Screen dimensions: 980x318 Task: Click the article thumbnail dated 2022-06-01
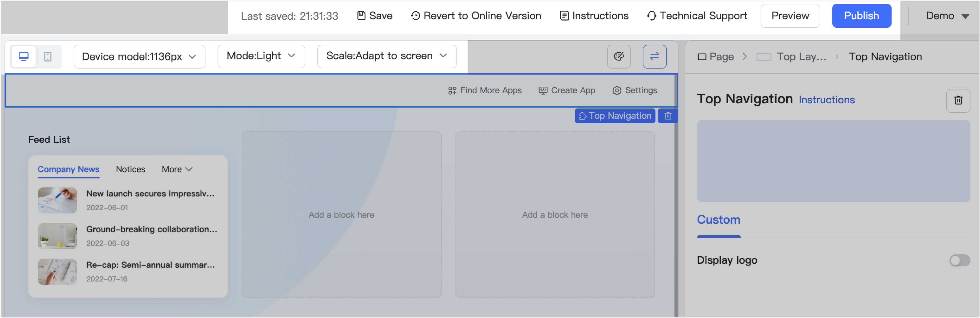tap(57, 200)
